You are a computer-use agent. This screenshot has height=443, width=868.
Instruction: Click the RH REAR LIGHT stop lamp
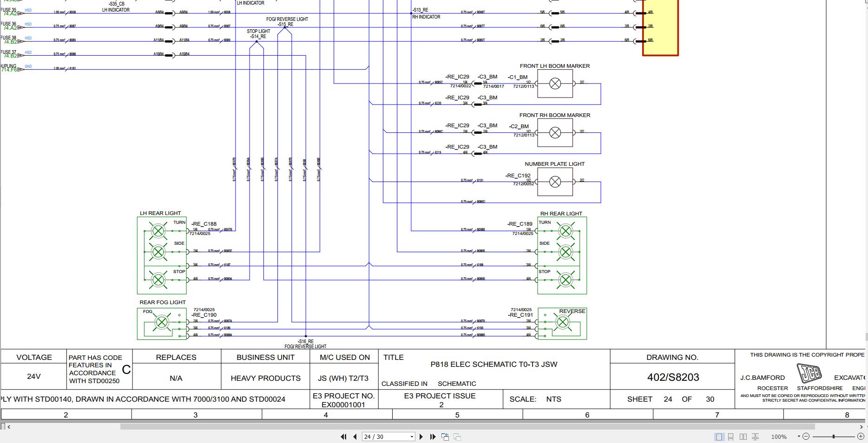[x=566, y=280]
